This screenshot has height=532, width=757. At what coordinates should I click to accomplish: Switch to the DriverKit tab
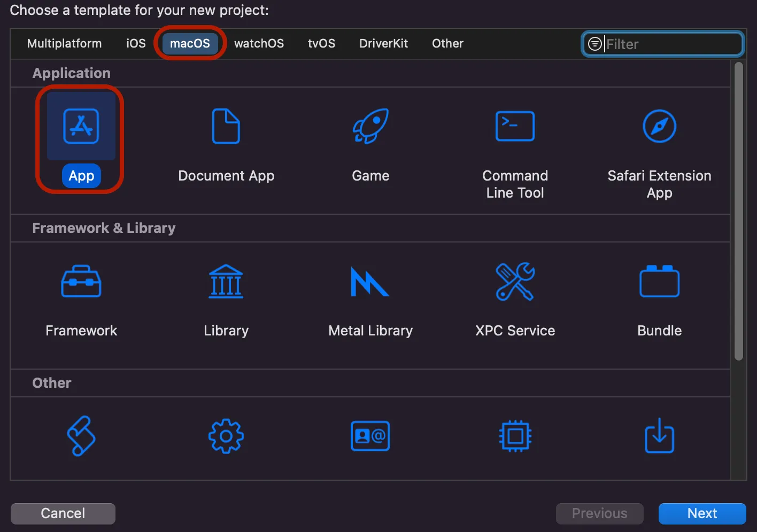coord(383,44)
